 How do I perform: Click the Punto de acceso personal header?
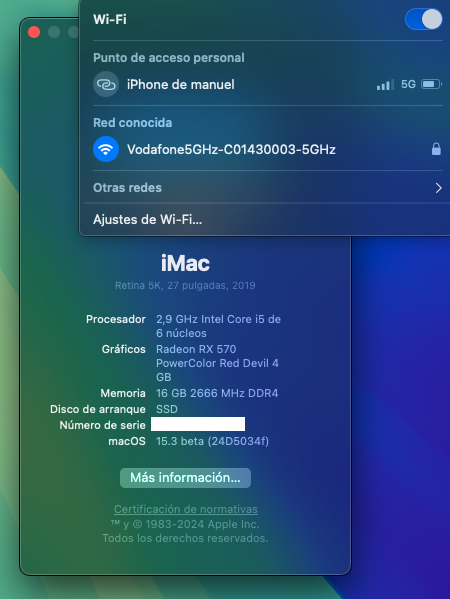[169, 58]
